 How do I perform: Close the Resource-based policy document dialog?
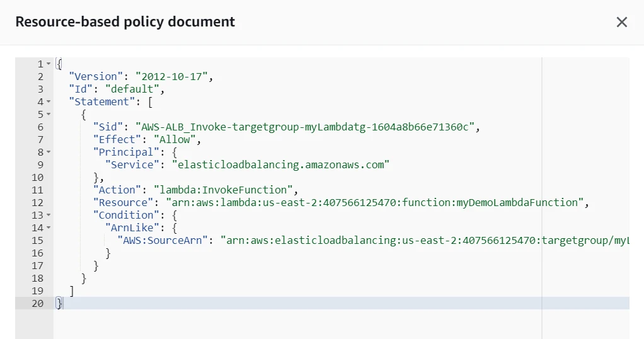621,22
